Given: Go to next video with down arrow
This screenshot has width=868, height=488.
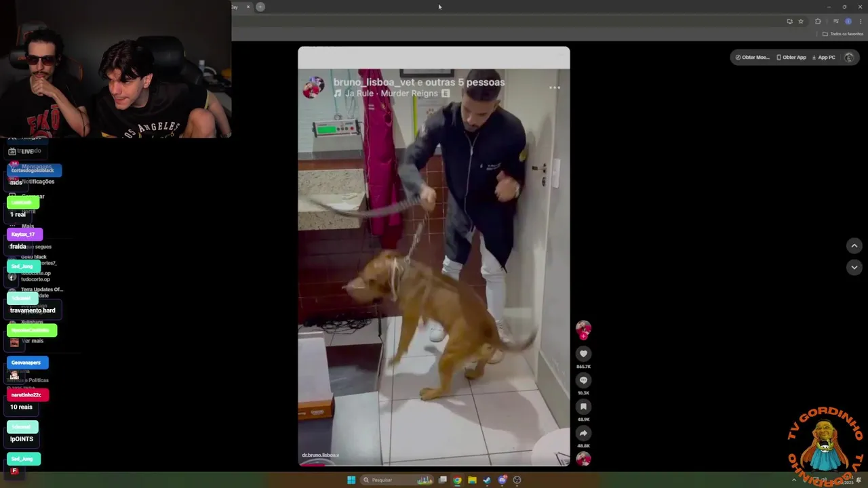Looking at the screenshot, I should click(854, 268).
